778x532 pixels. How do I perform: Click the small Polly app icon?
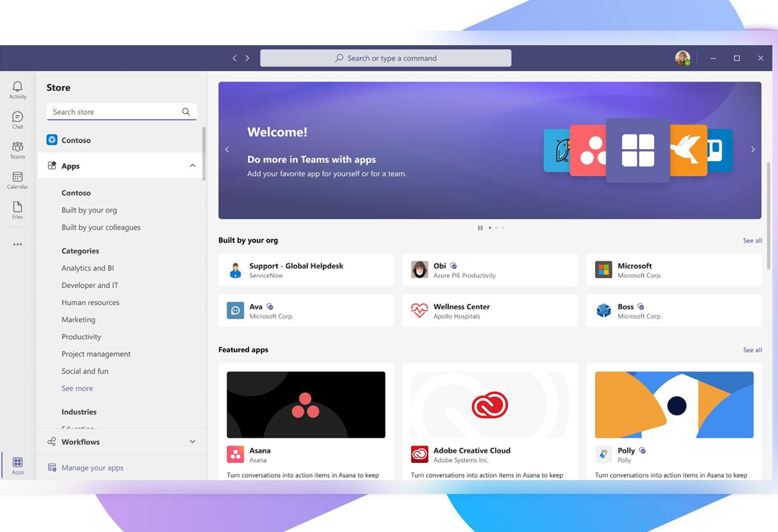(x=603, y=455)
